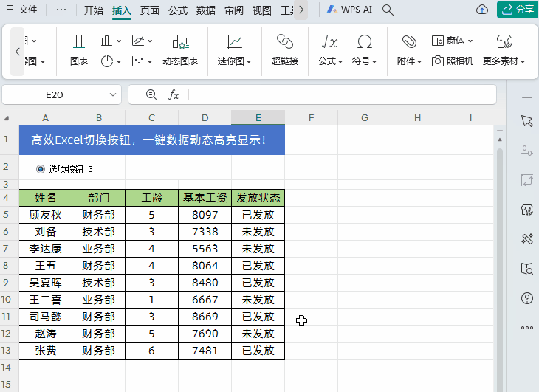Image resolution: width=539 pixels, height=392 pixels.
Task: Switch to the 开始 tab
Action: tap(94, 10)
